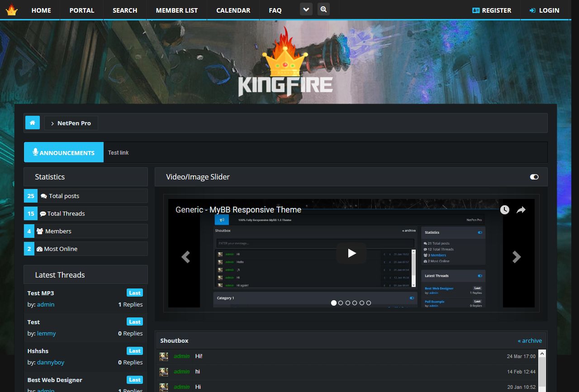This screenshot has width=579, height=392.
Task: Open dannyboy's user profile
Action: pos(51,362)
